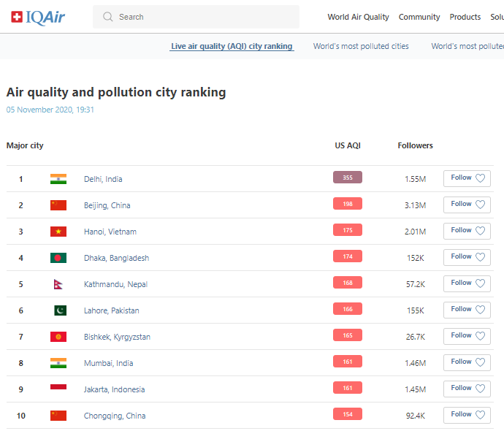Image resolution: width=504 pixels, height=431 pixels.
Task: Click the Bangladesh flag beside Dhaka
Action: tap(58, 258)
